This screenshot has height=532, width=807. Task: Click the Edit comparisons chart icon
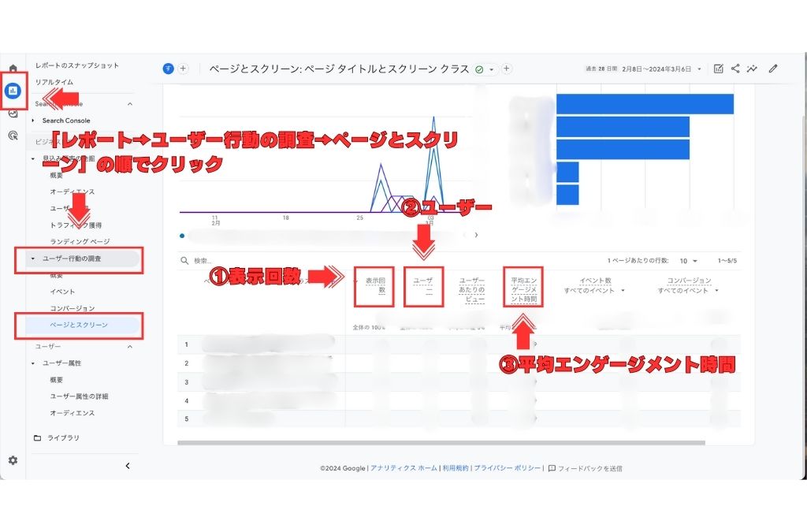tap(718, 69)
